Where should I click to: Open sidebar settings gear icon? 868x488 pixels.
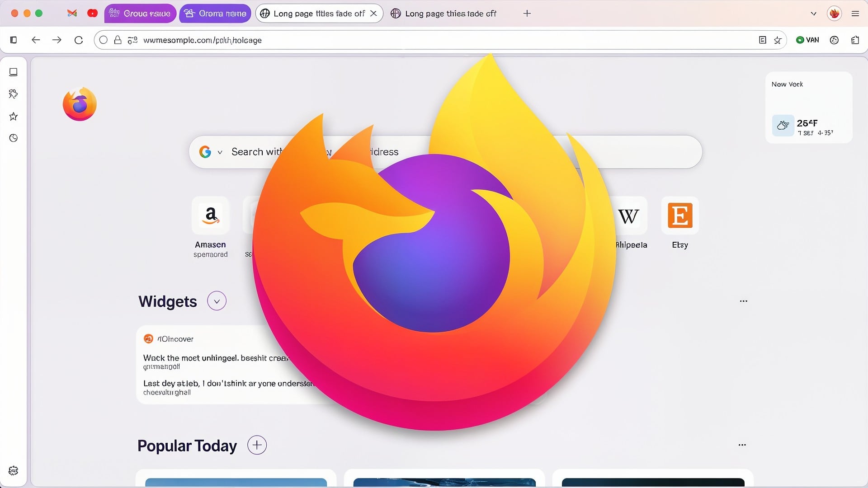(14, 471)
